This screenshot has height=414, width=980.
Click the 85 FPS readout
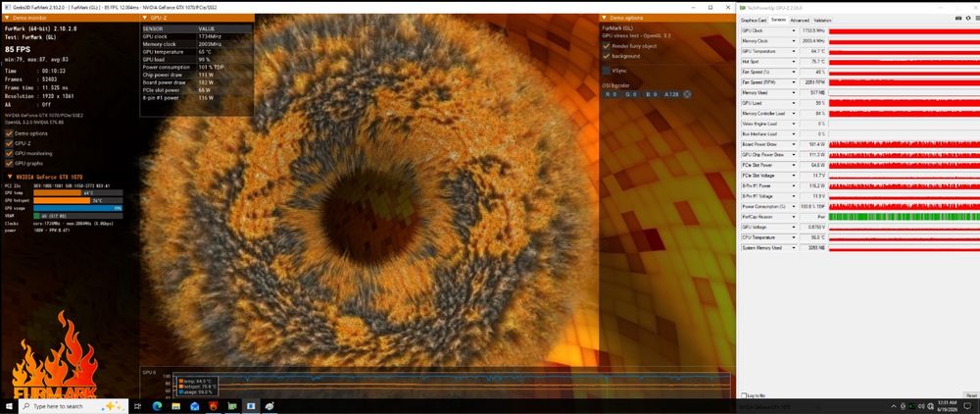click(19, 48)
